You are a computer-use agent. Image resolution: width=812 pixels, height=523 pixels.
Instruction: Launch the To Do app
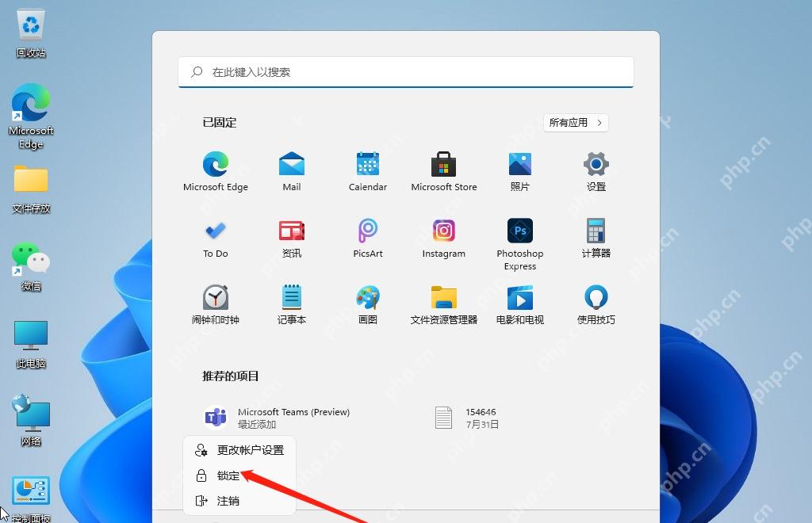click(216, 238)
